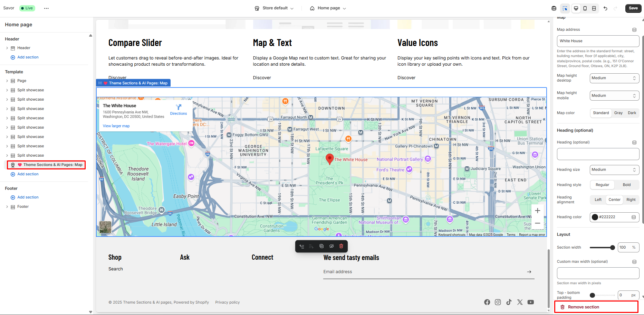Set Map color to Standard
The width and height of the screenshot is (644, 315).
[601, 113]
